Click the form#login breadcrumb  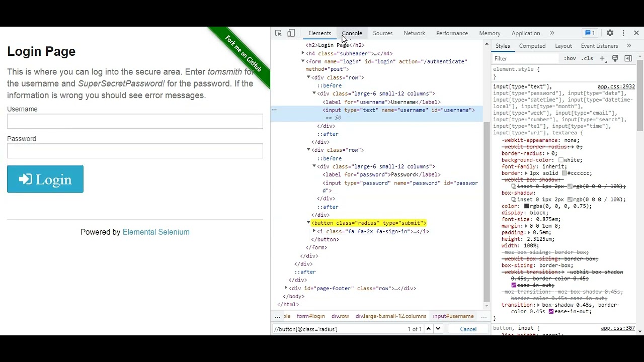point(310,316)
